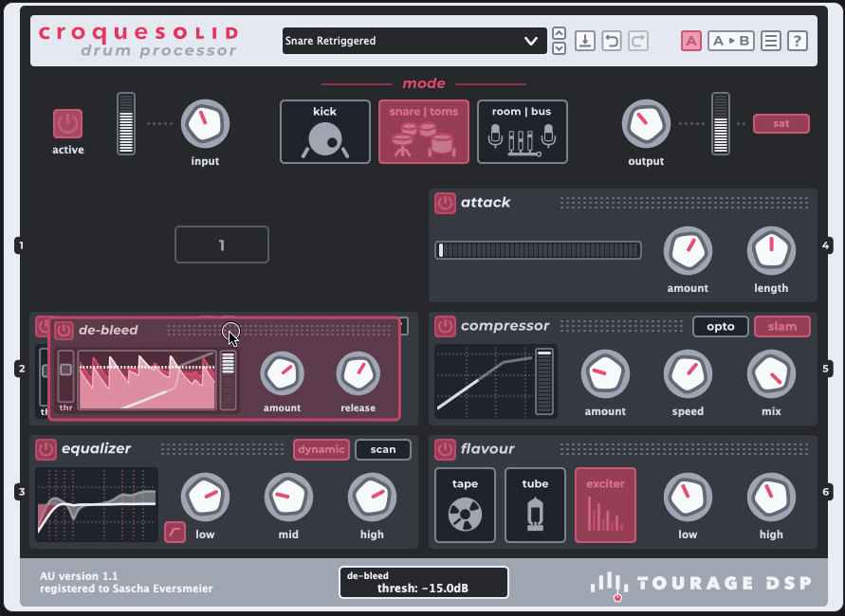This screenshot has width=845, height=616.
Task: Open the hamburger menu in the header
Action: point(771,41)
